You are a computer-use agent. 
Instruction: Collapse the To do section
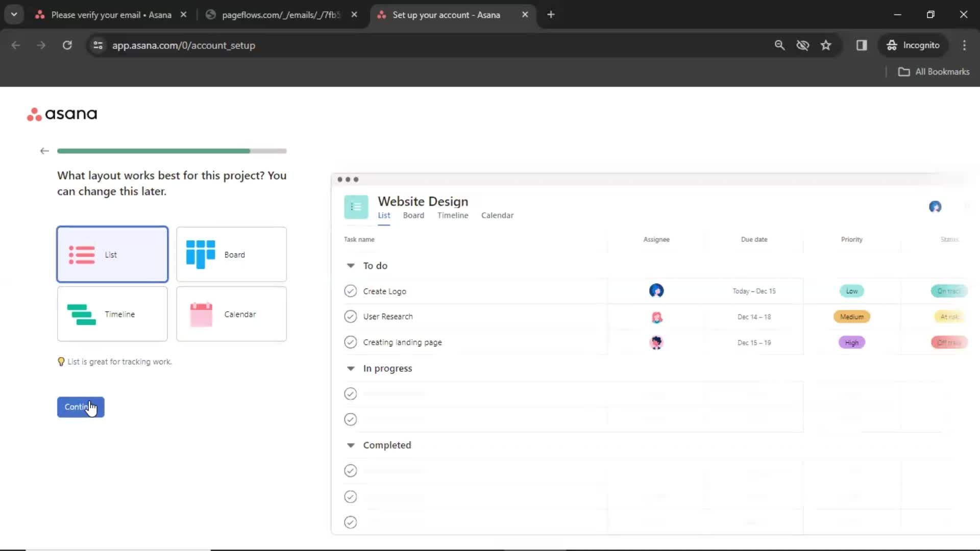click(x=351, y=265)
